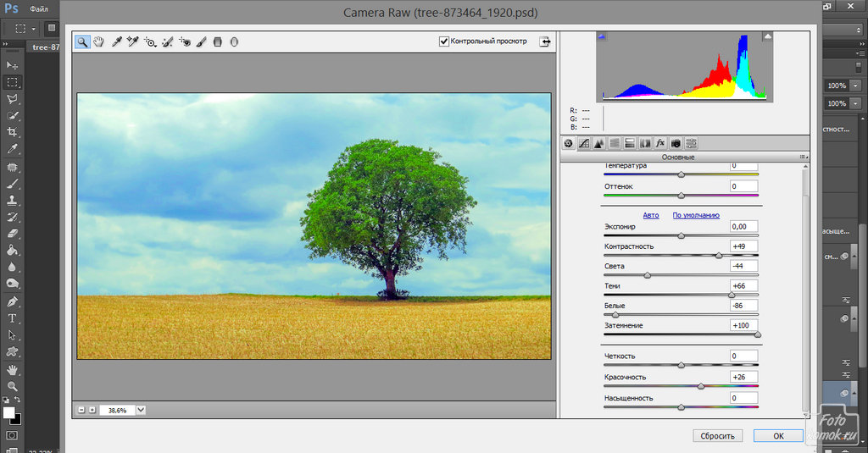Select the Hand tool in Camera Raw toolbar
The width and height of the screenshot is (868, 453).
[98, 41]
